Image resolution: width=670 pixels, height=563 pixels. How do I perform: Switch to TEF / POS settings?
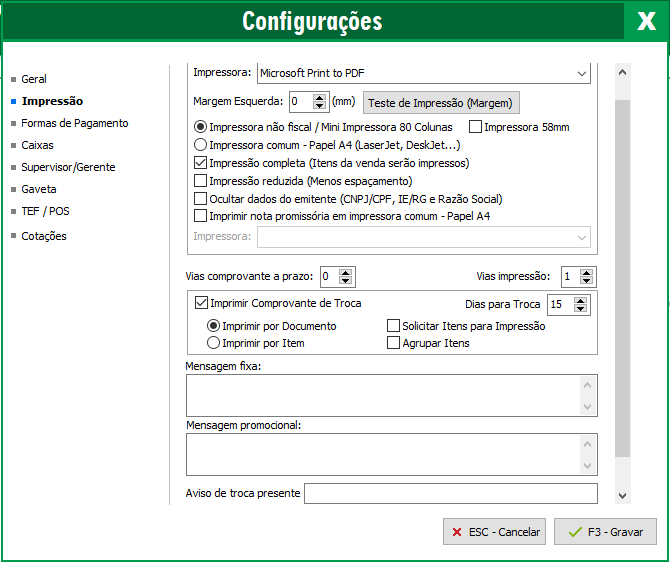45,211
